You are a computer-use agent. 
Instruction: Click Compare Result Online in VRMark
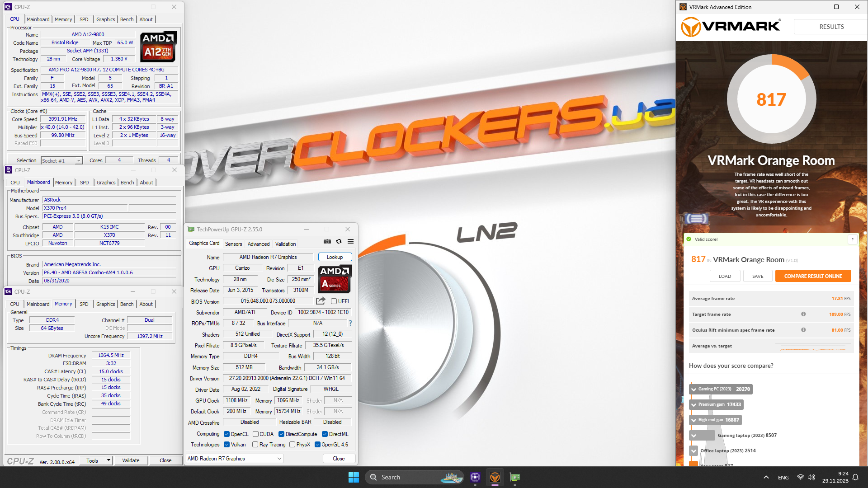[813, 276]
